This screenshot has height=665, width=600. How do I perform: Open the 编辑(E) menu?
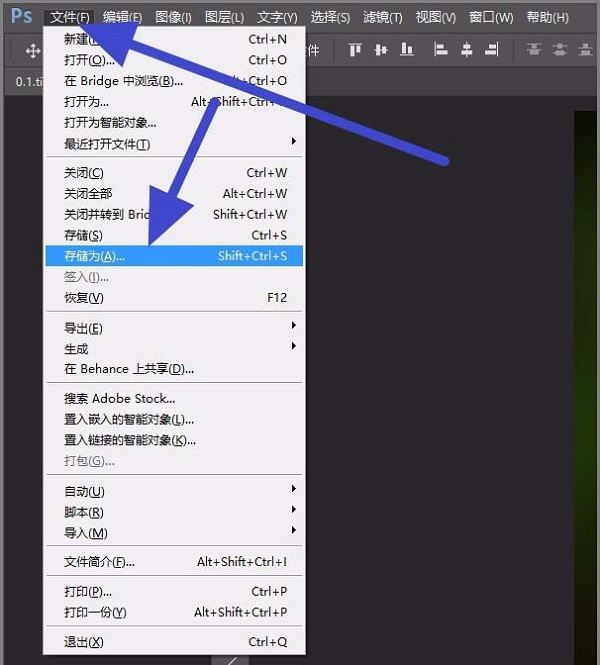(122, 17)
